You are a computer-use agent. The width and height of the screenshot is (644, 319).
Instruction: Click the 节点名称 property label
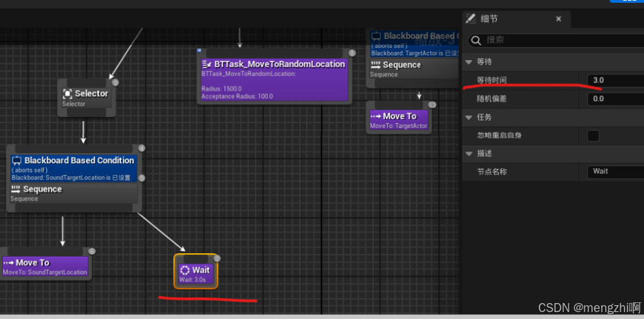pyautogui.click(x=491, y=172)
